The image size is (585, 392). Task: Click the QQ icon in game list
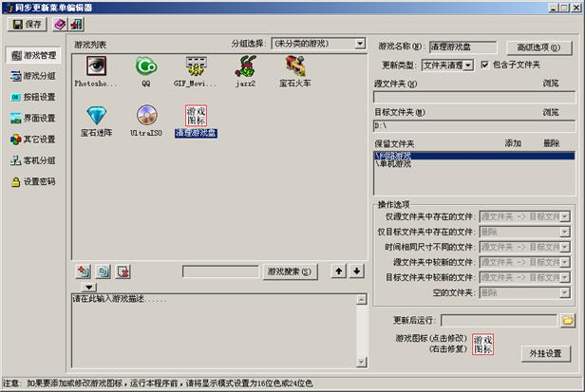(145, 66)
